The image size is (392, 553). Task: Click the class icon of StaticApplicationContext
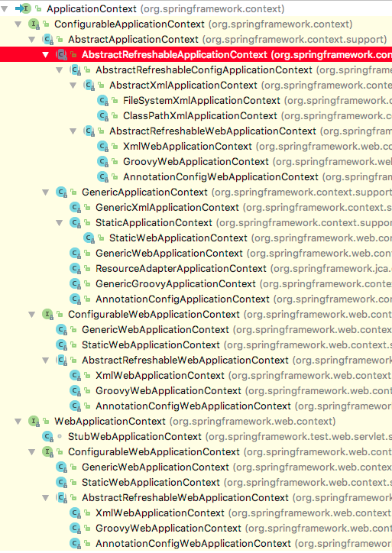click(75, 222)
